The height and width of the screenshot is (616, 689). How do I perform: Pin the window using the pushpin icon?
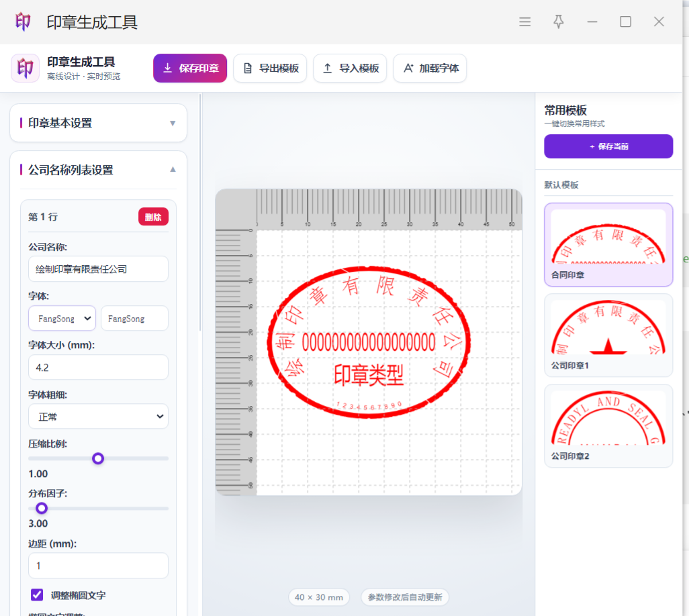(x=559, y=21)
